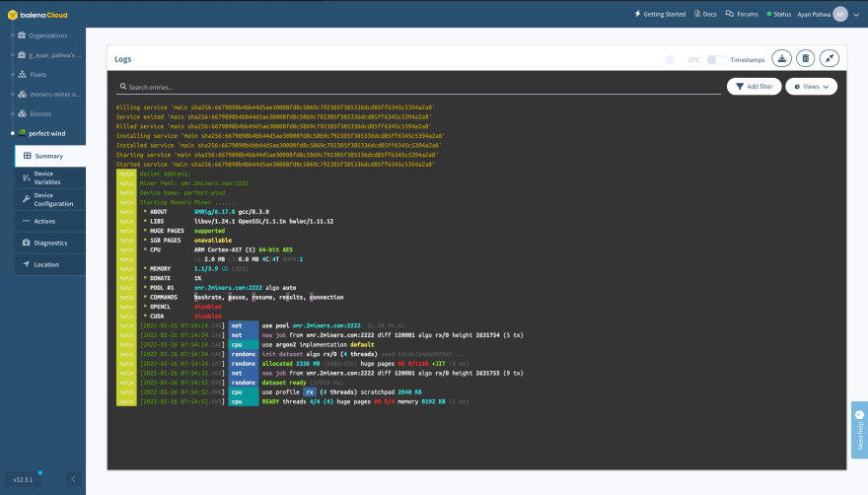Open the Views dropdown

click(x=811, y=87)
